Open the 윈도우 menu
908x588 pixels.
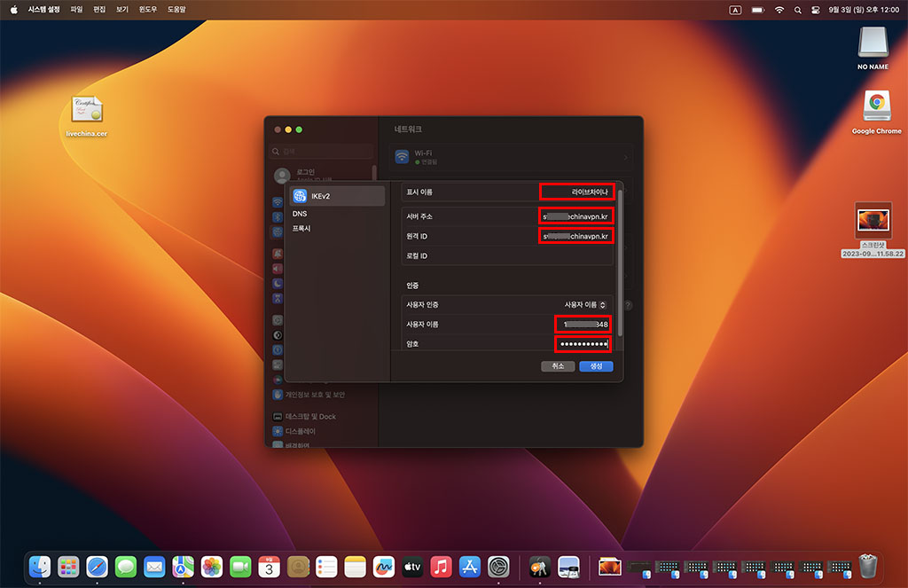tap(148, 10)
